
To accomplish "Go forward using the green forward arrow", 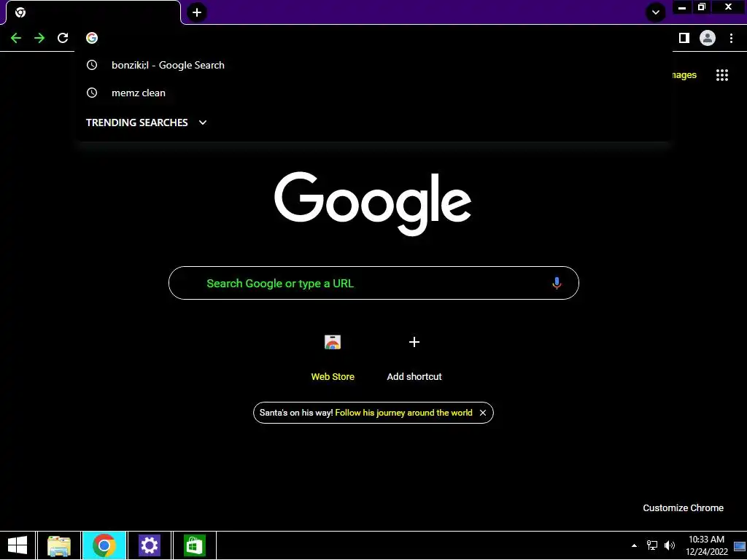I will (39, 38).
